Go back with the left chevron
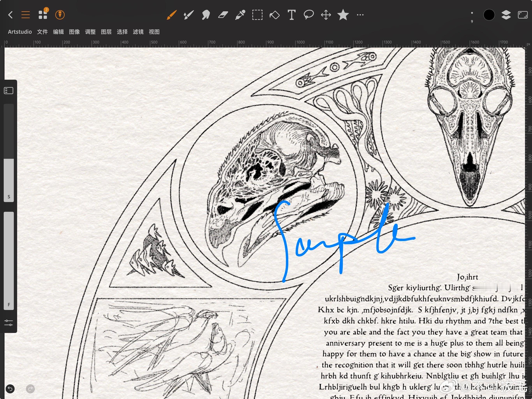The image size is (532, 399). pyautogui.click(x=10, y=15)
